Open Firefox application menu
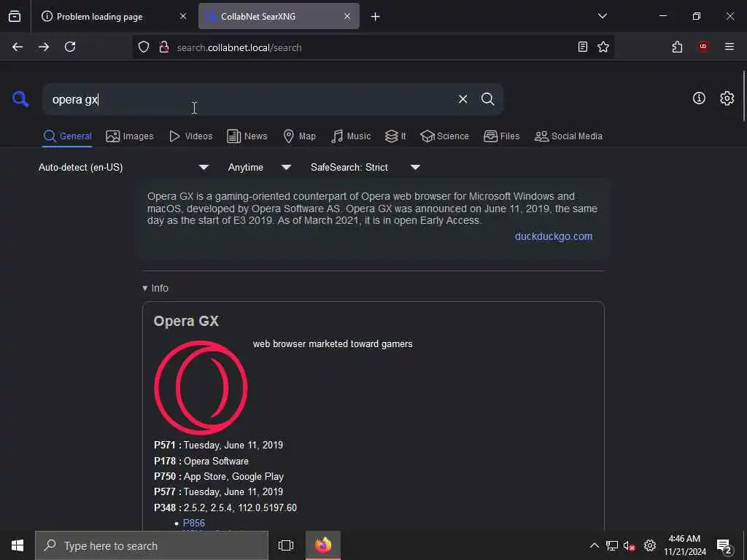The height and width of the screenshot is (560, 747). click(729, 47)
